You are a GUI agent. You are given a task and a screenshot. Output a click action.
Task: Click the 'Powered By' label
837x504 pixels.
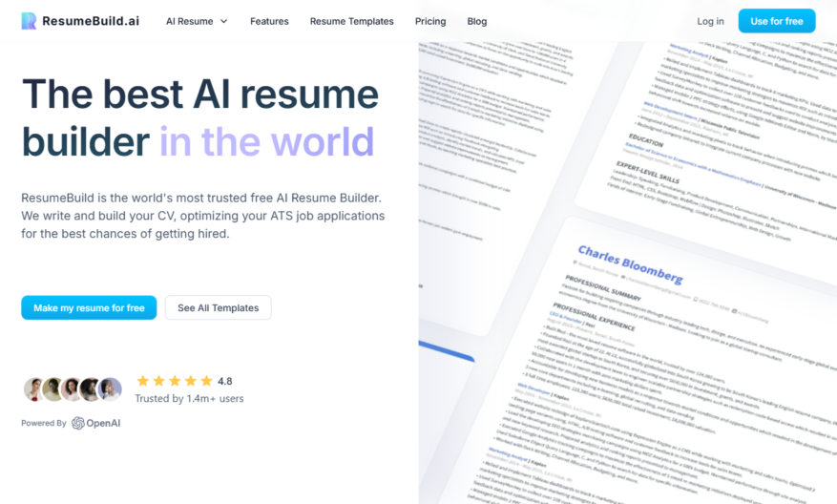44,423
